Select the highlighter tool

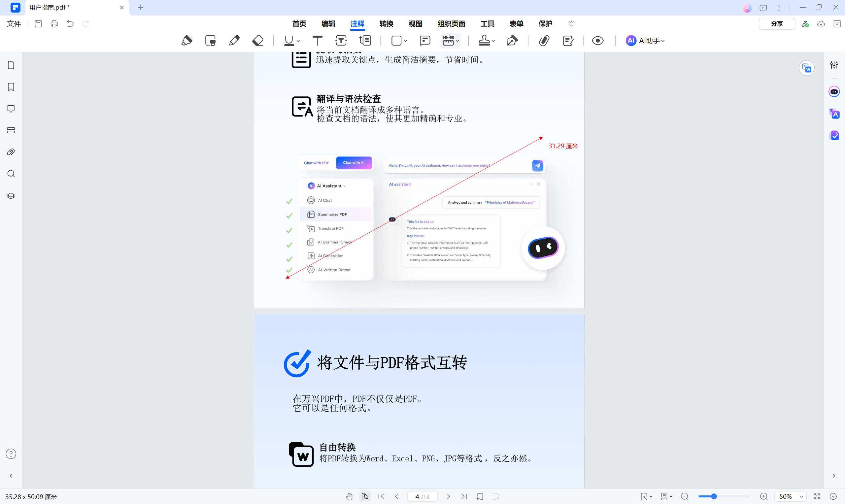[187, 40]
